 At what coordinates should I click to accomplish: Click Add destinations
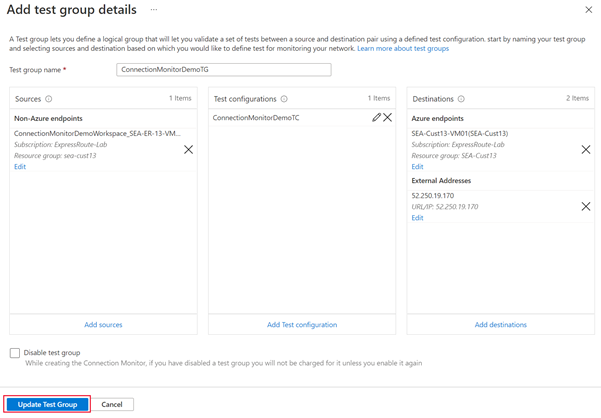pos(501,325)
